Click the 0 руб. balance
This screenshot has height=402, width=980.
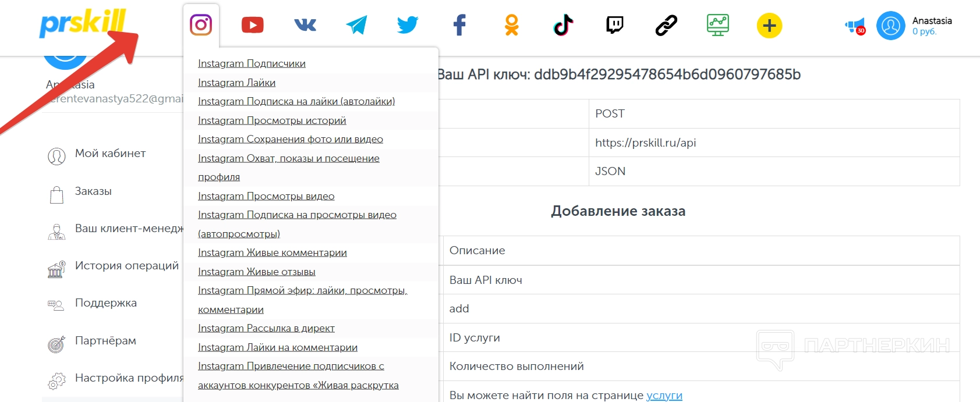click(925, 31)
